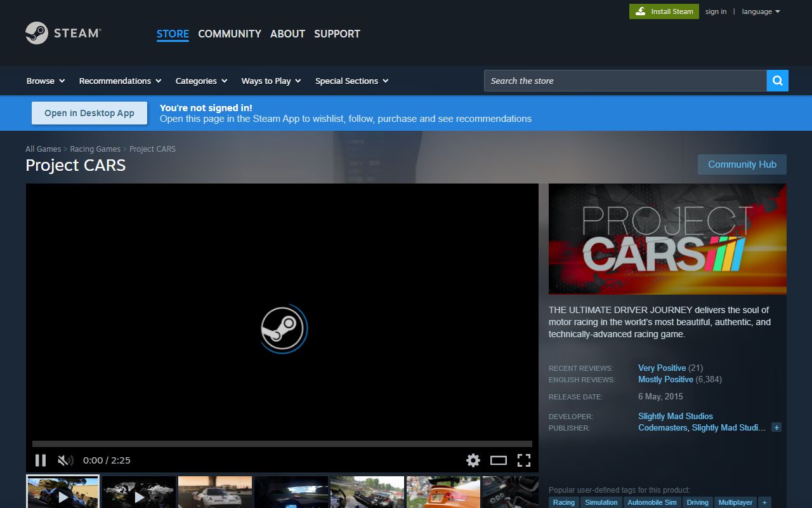Open video settings gear
Viewport: 812px width, 508px height.
coord(473,460)
